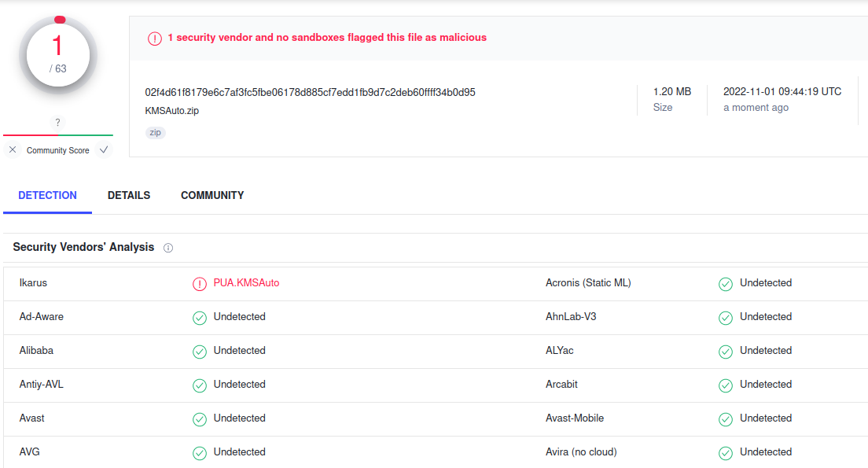Click the KMSAuto.zip file name
The height and width of the screenshot is (468, 868).
click(x=171, y=110)
